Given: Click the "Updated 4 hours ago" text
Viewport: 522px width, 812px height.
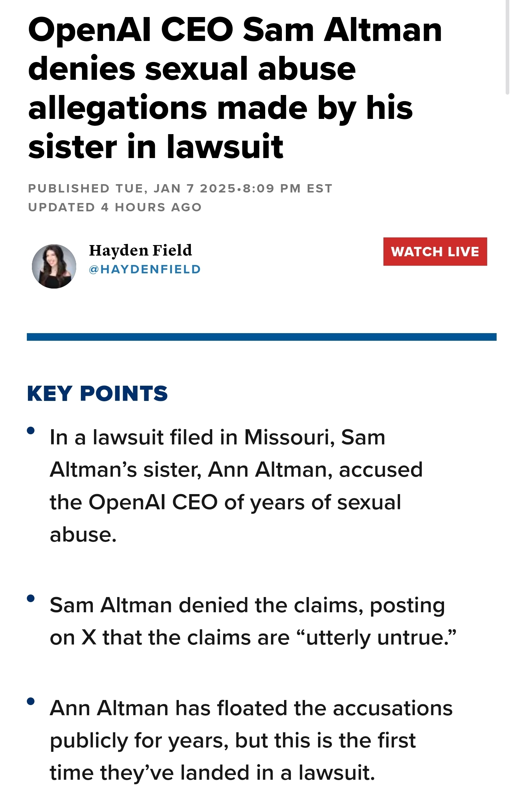Looking at the screenshot, I should point(115,207).
